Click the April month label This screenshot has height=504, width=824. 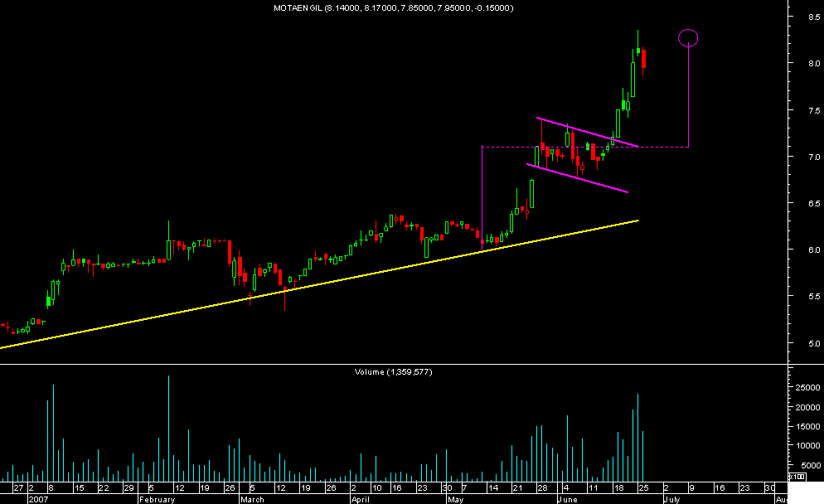tap(361, 499)
